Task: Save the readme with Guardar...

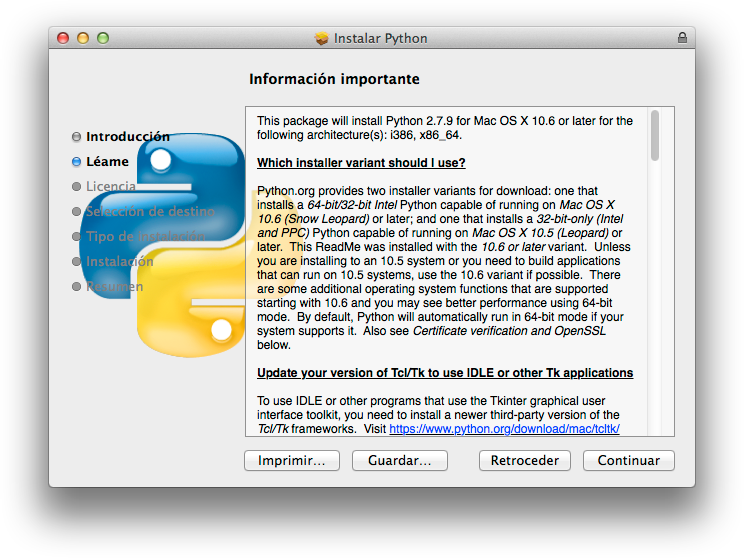Action: (400, 460)
